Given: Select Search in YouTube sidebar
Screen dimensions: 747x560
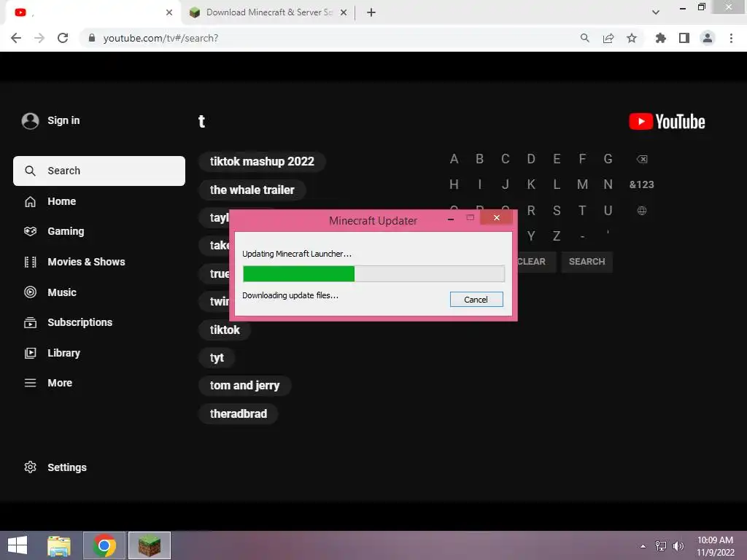Looking at the screenshot, I should pyautogui.click(x=99, y=171).
